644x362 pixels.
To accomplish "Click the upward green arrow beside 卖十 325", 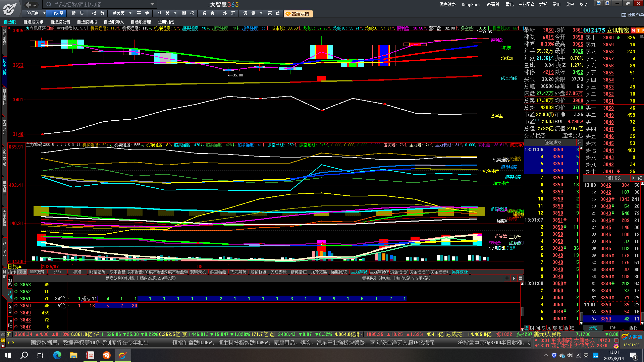I will coord(618,38).
